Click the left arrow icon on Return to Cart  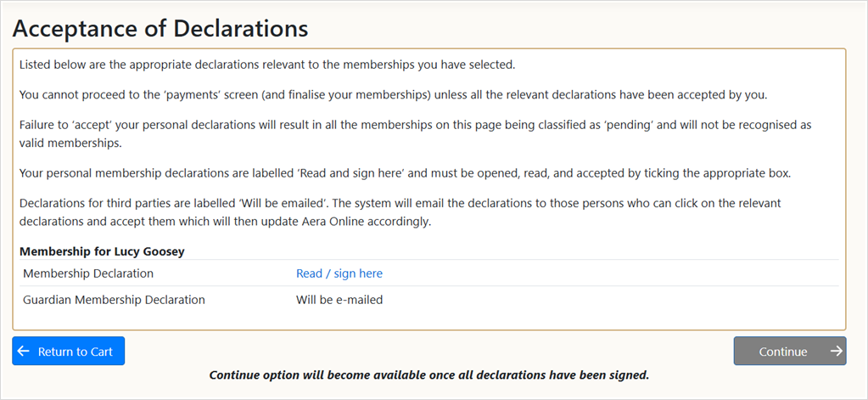(24, 352)
